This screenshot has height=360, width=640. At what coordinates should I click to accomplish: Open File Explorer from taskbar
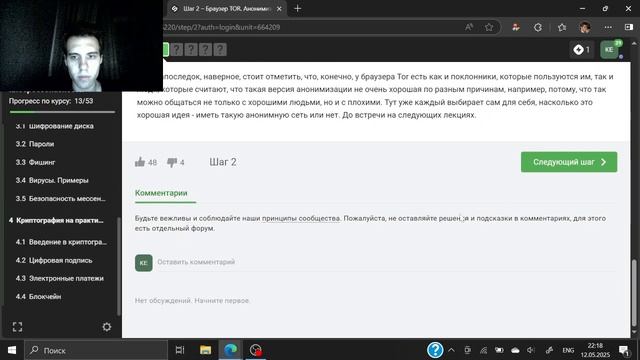(x=205, y=350)
